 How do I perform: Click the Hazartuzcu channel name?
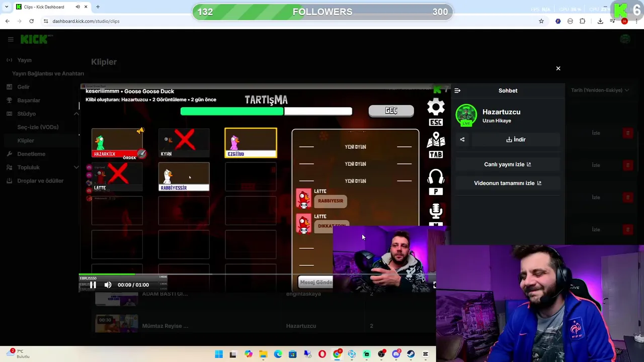(501, 112)
